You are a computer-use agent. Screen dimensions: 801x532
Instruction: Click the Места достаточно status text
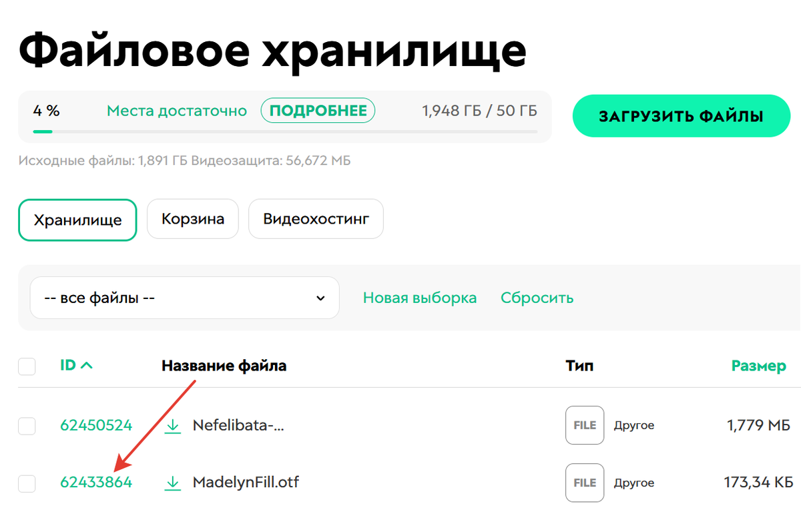177,111
